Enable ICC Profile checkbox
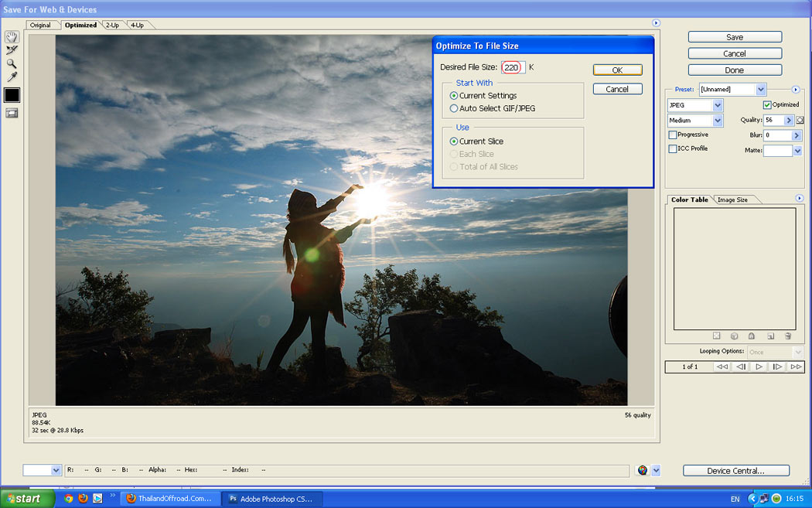Image resolution: width=812 pixels, height=508 pixels. [673, 148]
